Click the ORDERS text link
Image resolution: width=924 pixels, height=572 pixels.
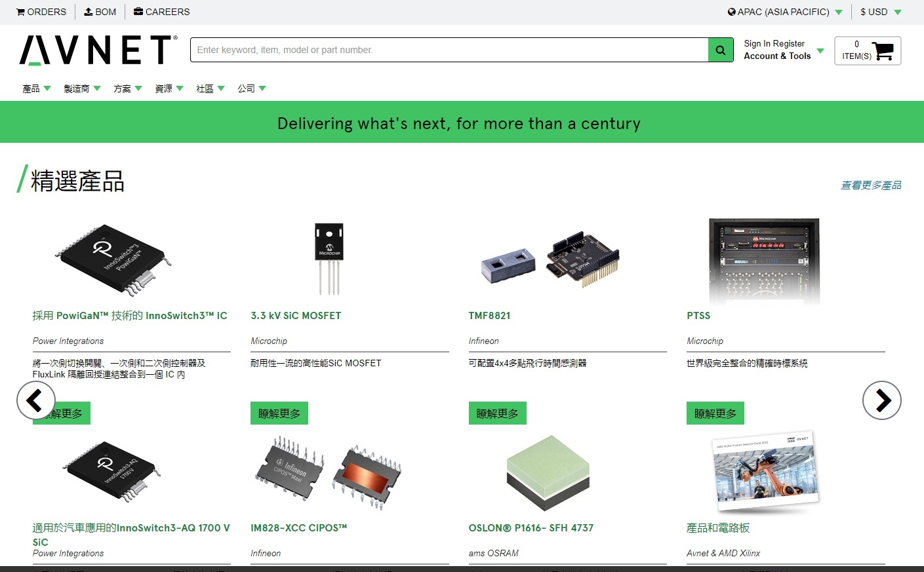pos(47,12)
